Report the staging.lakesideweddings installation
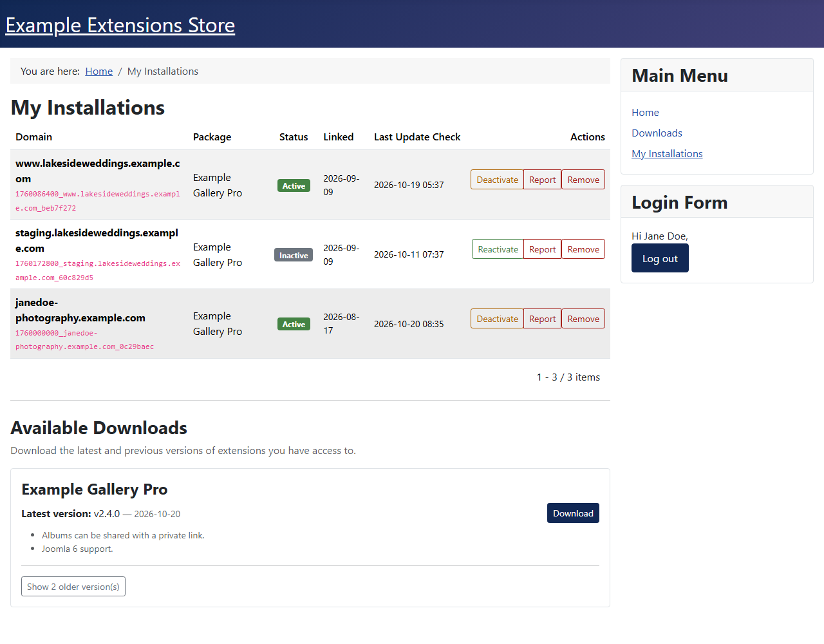The width and height of the screenshot is (824, 644). click(x=542, y=249)
